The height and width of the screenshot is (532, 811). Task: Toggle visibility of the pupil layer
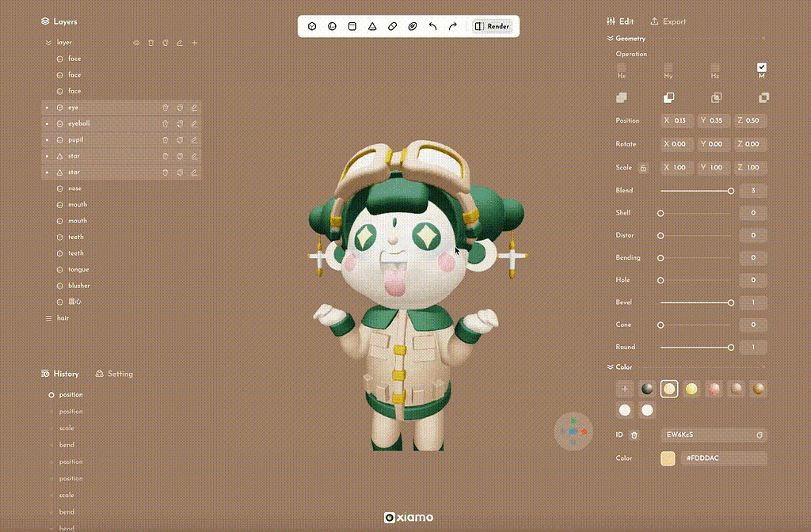[46, 139]
